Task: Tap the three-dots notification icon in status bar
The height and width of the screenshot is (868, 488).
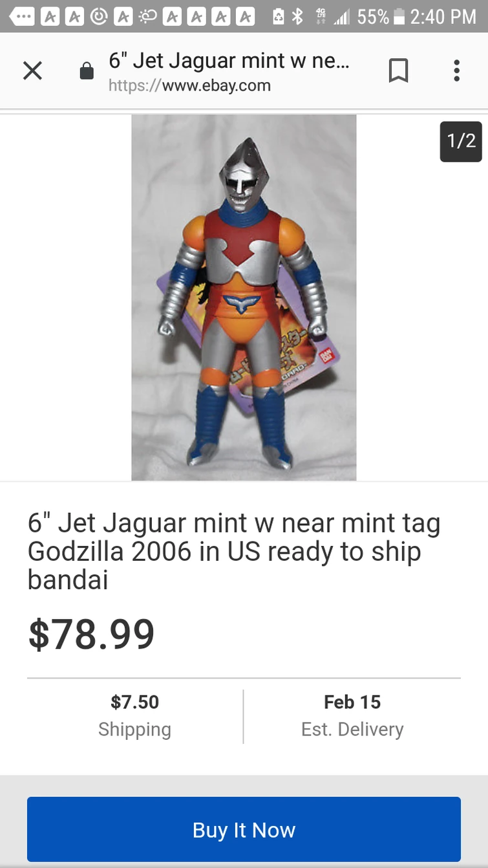Action: 21,16
